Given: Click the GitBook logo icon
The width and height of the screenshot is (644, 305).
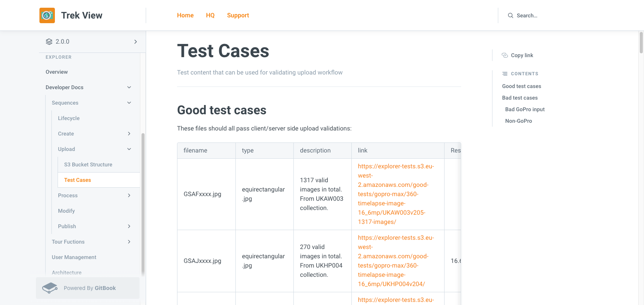Looking at the screenshot, I should point(50,288).
